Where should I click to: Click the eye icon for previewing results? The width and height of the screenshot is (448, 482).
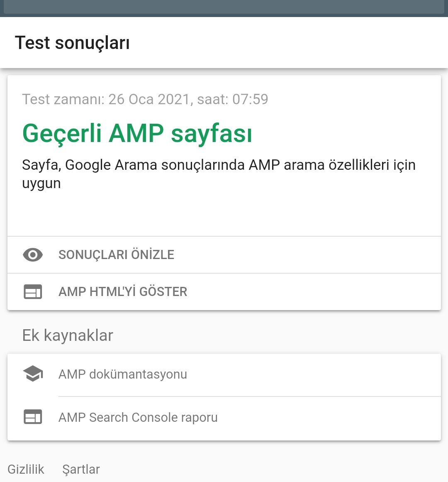[32, 254]
